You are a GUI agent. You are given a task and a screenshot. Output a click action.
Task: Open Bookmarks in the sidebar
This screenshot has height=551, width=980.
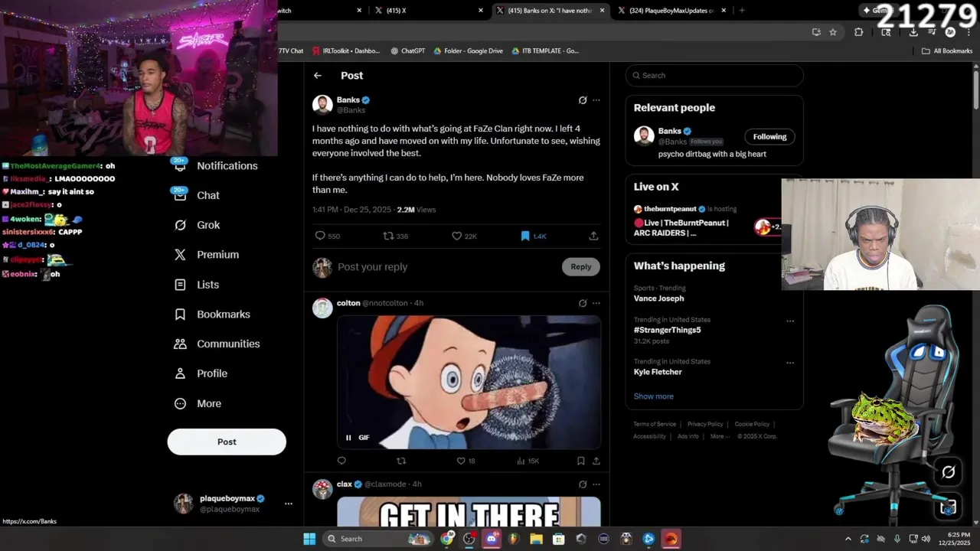click(223, 315)
